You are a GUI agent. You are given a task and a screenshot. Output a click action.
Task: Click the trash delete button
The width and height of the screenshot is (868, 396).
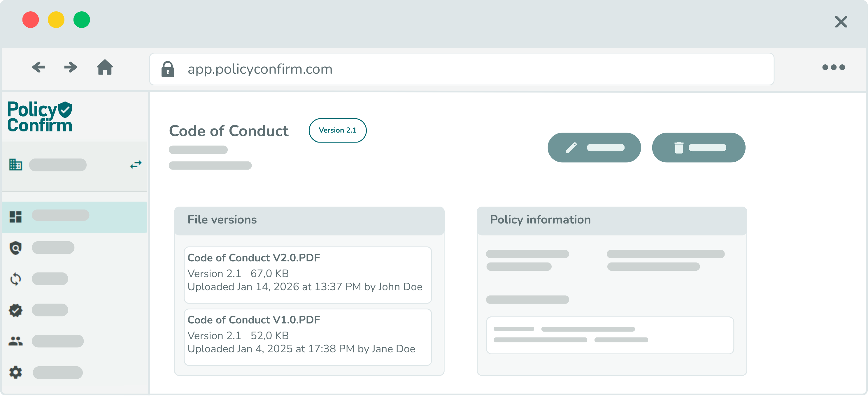coord(699,147)
